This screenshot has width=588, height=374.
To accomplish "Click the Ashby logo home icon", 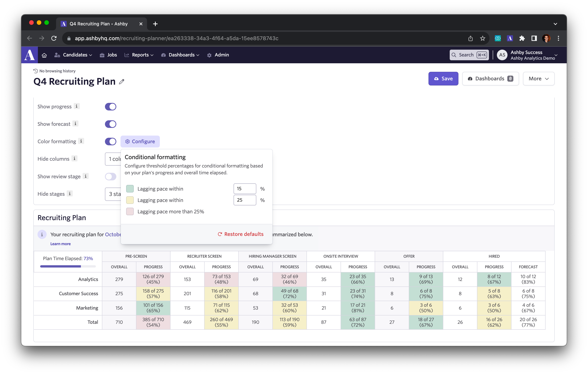I will (30, 55).
